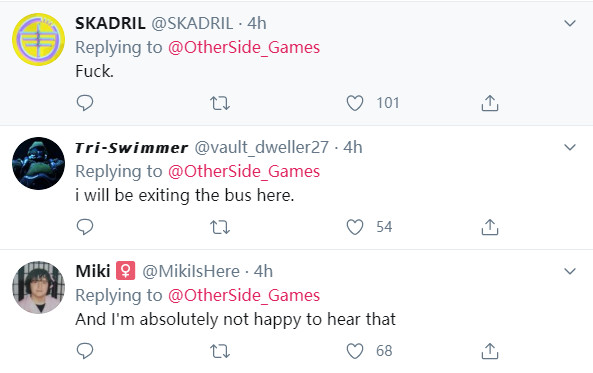Share SKADRIL's tweet
The height and width of the screenshot is (373, 593).
[490, 103]
